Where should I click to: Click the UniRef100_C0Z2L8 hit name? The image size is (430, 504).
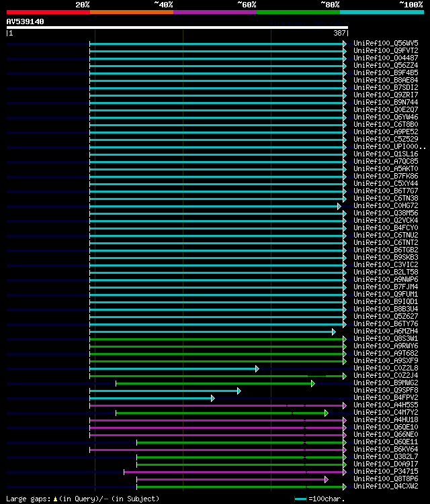pyautogui.click(x=386, y=368)
